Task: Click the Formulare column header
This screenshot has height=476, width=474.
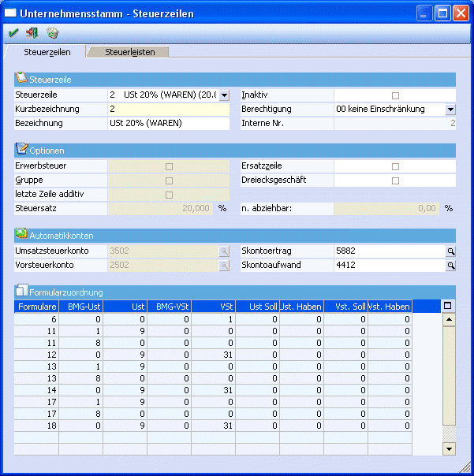Action: pyautogui.click(x=36, y=306)
